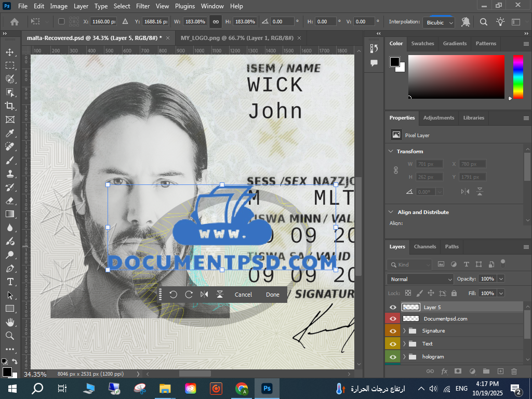Viewport: 532px width, 399px height.
Task: Open the Interpolation Bicubic dropdown
Action: (438, 22)
